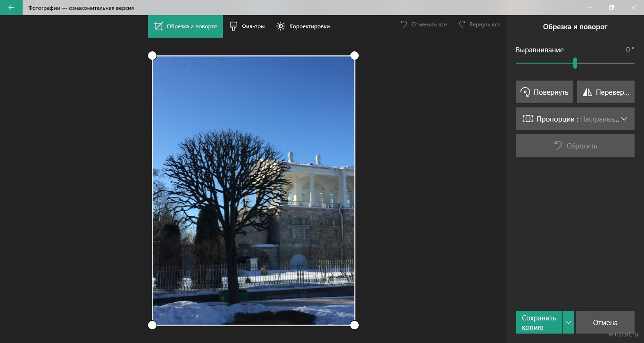The height and width of the screenshot is (343, 644).
Task: Close the Фотографии window
Action: tap(633, 8)
